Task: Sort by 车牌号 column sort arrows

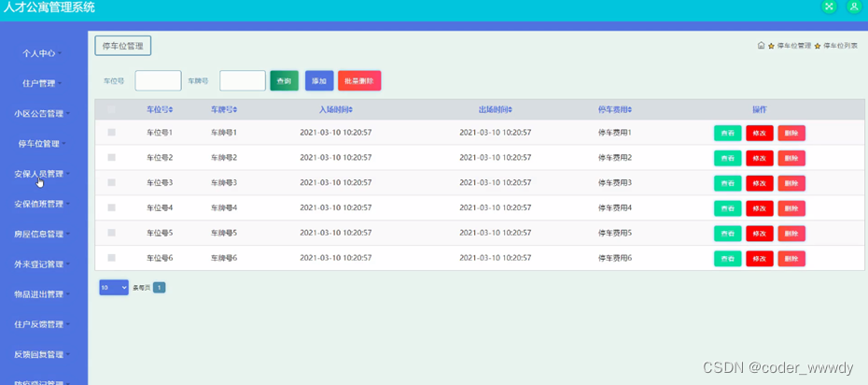Action: [235, 109]
